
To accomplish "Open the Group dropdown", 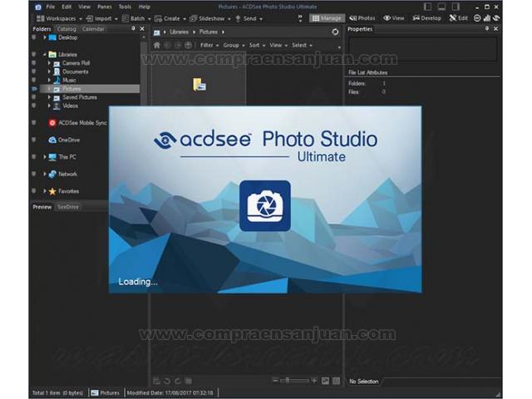I will point(234,45).
